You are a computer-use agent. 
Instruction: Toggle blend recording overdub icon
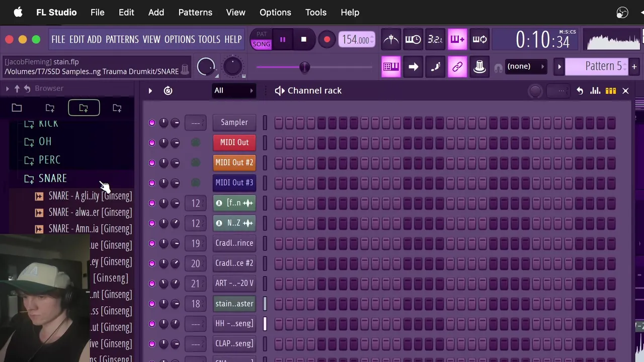tap(457, 39)
